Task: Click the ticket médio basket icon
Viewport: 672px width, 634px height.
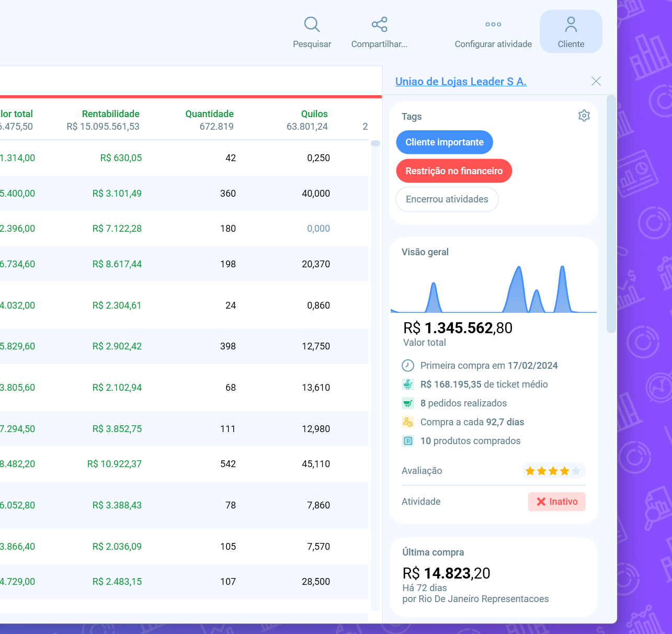Action: (408, 384)
